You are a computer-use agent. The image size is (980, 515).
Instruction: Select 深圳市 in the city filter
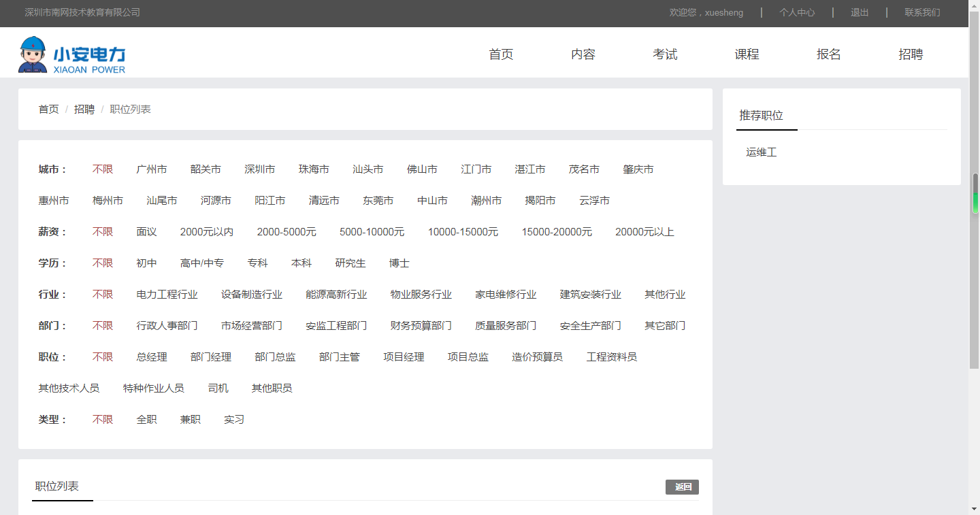pos(260,169)
